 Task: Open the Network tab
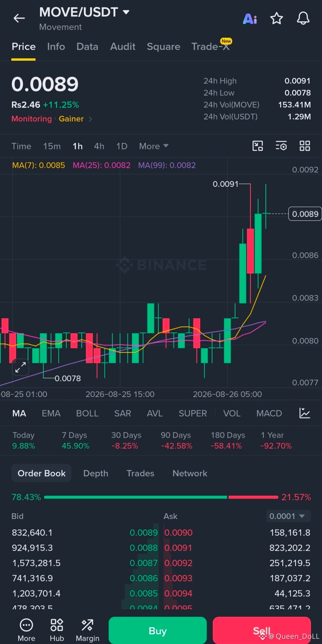[190, 473]
